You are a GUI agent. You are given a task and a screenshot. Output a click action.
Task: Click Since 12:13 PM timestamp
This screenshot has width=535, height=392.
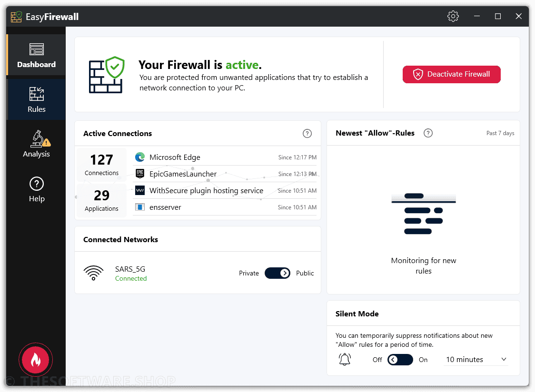(x=297, y=174)
